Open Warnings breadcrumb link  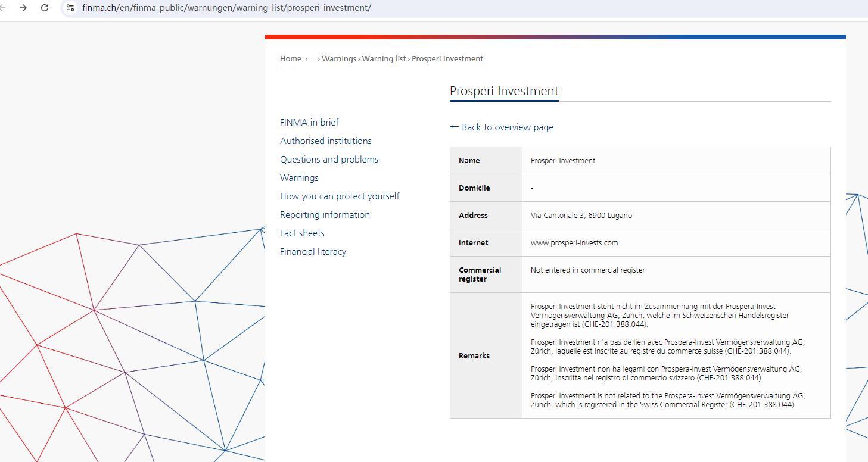338,58
